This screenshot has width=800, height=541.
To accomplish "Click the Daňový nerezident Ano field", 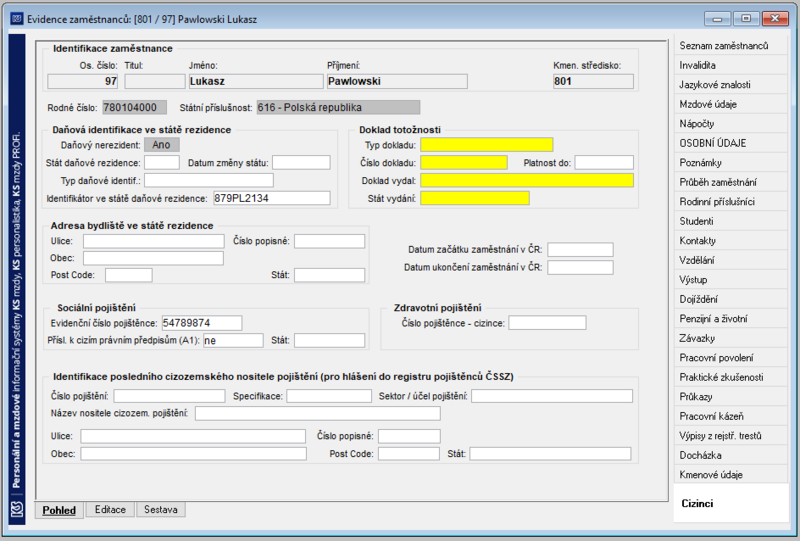I will click(x=162, y=145).
